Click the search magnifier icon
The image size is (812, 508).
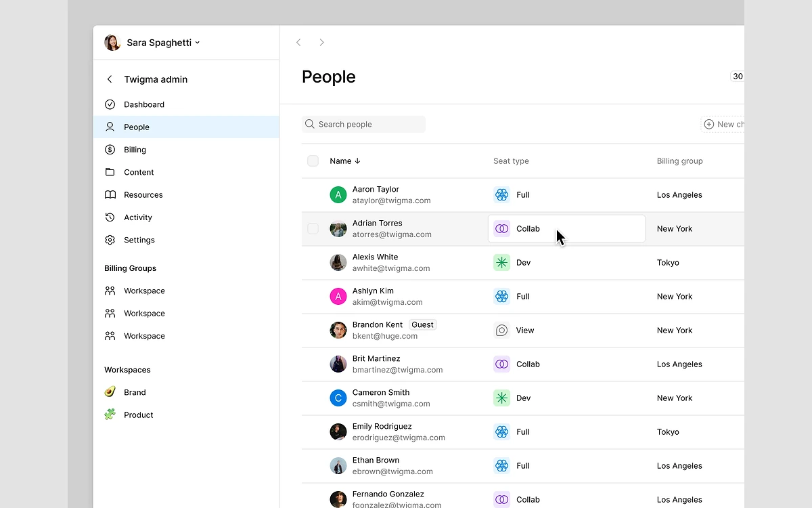click(310, 124)
